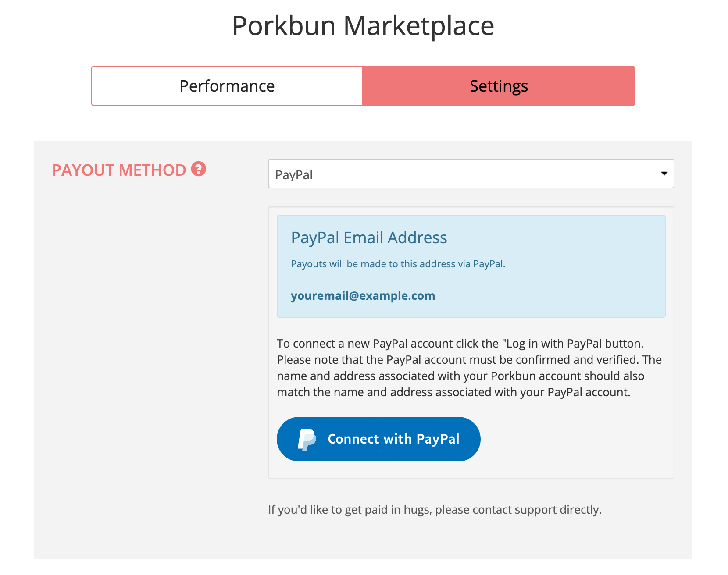This screenshot has width=728, height=575.
Task: Click the 'paid in hugs' support note
Action: (435, 510)
